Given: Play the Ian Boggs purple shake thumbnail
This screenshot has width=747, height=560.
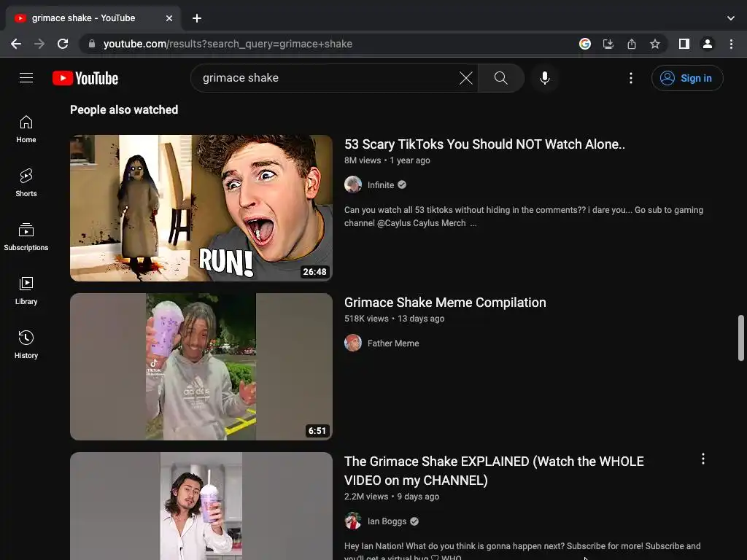Looking at the screenshot, I should tap(201, 506).
